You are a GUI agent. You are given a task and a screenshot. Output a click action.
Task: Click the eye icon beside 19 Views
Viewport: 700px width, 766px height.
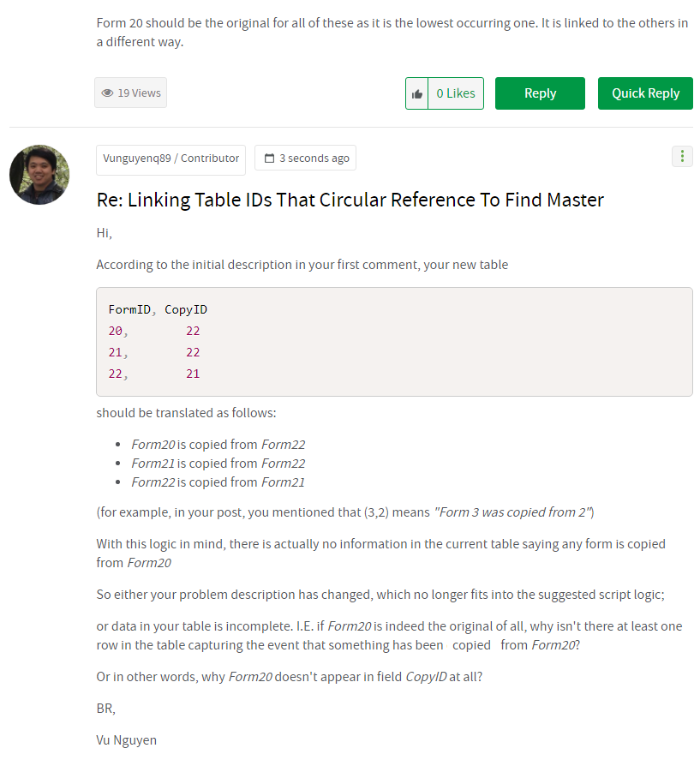(x=107, y=93)
